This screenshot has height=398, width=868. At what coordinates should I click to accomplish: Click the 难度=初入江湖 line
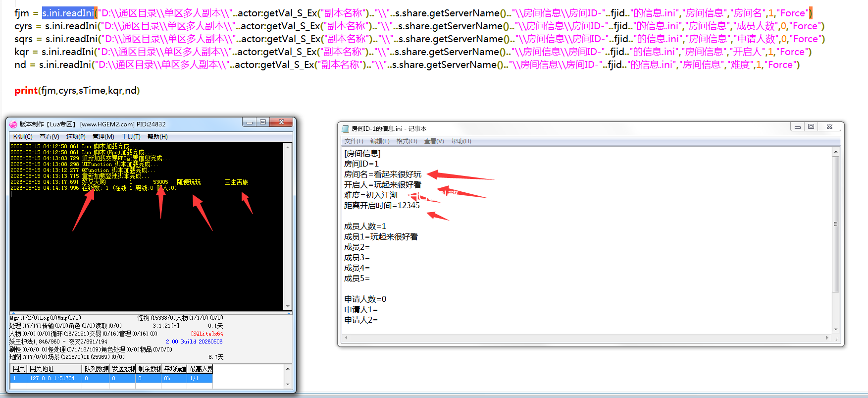click(x=371, y=195)
